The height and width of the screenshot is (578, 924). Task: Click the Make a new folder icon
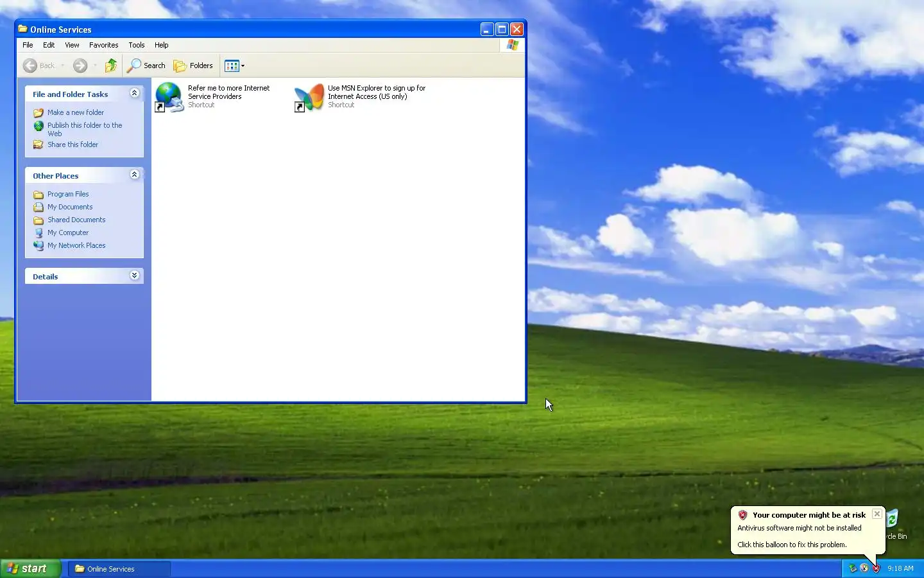tap(38, 112)
